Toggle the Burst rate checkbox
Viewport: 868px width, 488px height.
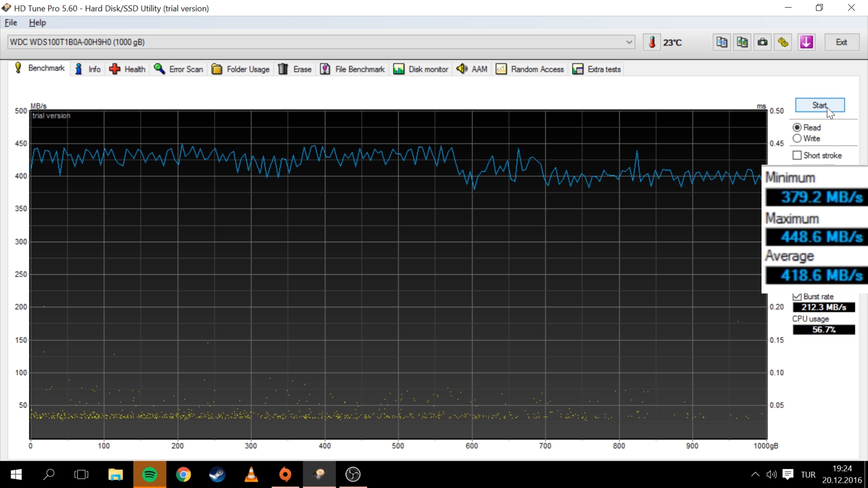797,297
